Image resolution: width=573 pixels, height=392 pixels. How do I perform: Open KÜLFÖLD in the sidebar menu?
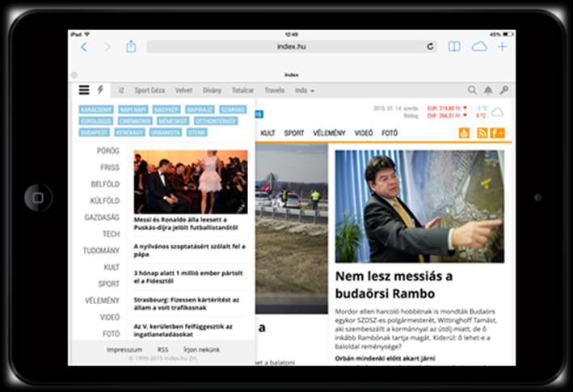[105, 201]
